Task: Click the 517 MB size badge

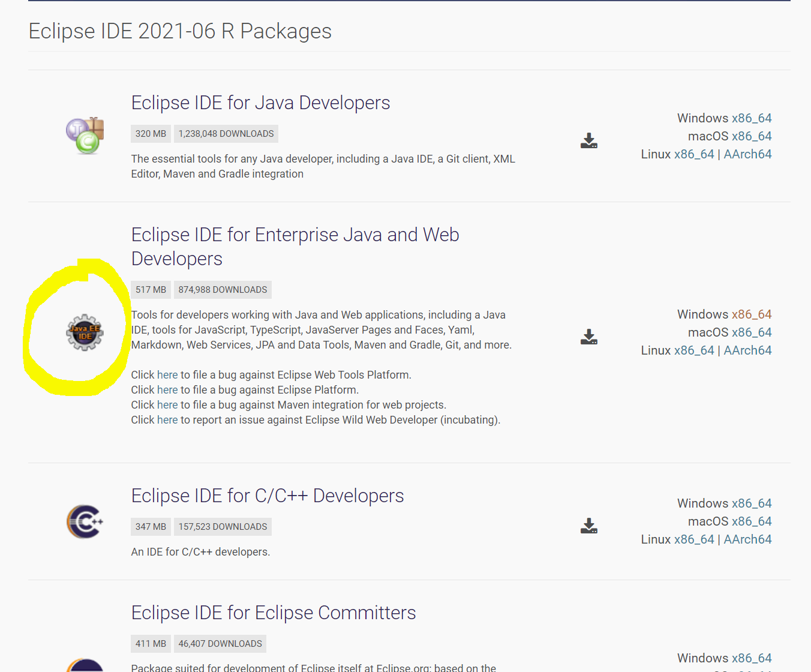Action: click(x=151, y=290)
